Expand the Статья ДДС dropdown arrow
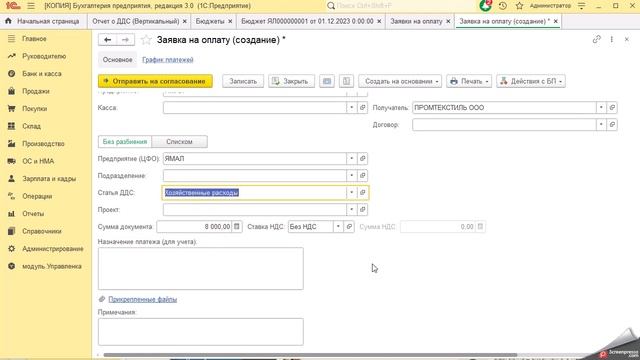 click(351, 193)
